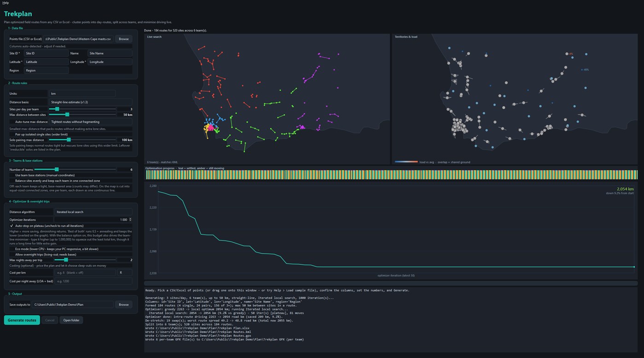Screen dimensions: 644x358
Task: Open the Region column dropdown
Action: 46,70
